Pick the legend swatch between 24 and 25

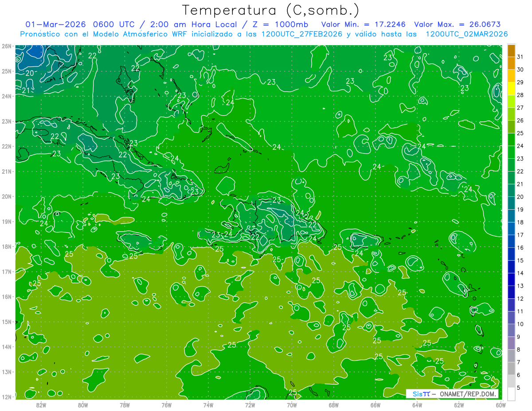(511, 139)
